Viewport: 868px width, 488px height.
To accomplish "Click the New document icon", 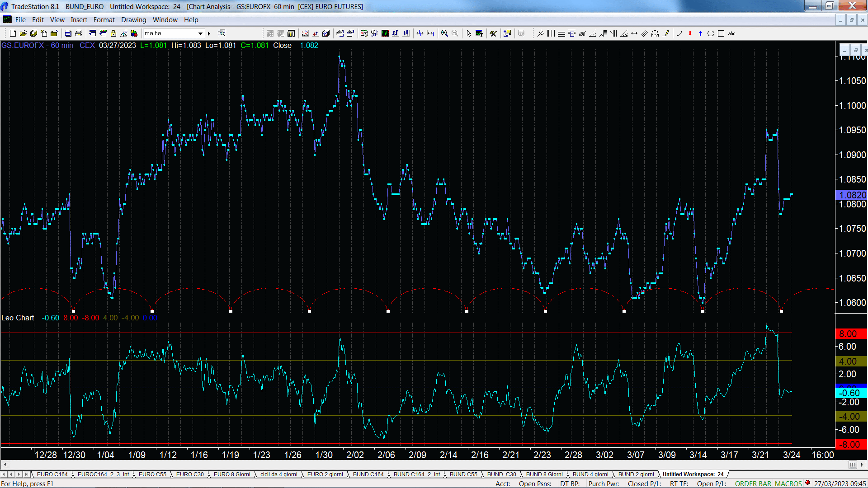I will coord(13,33).
